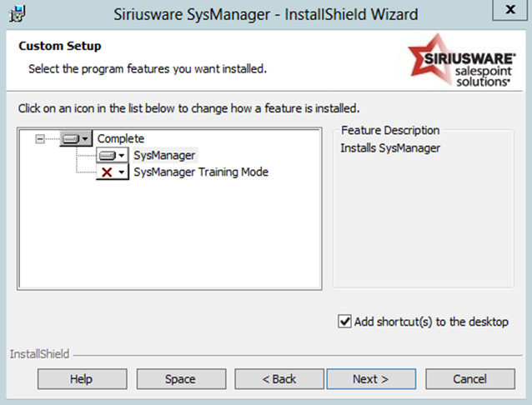Click the Complete feature drive icon
532x405 pixels.
pos(71,139)
